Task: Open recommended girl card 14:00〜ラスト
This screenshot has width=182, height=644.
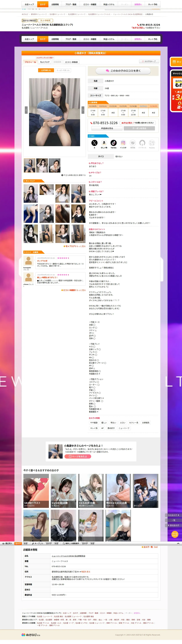Action: point(36,491)
